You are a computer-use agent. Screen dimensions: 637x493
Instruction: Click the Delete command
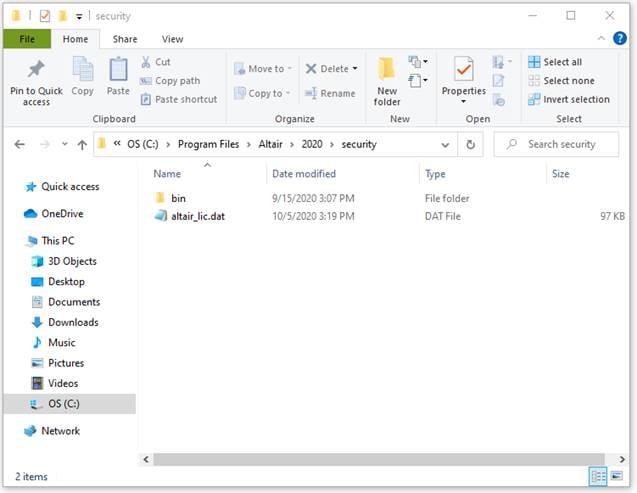[x=331, y=69]
